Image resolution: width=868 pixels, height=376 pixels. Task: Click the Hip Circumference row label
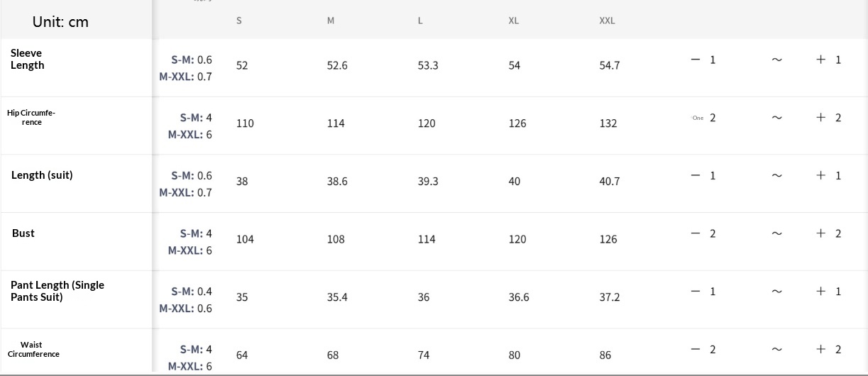pyautogui.click(x=31, y=117)
